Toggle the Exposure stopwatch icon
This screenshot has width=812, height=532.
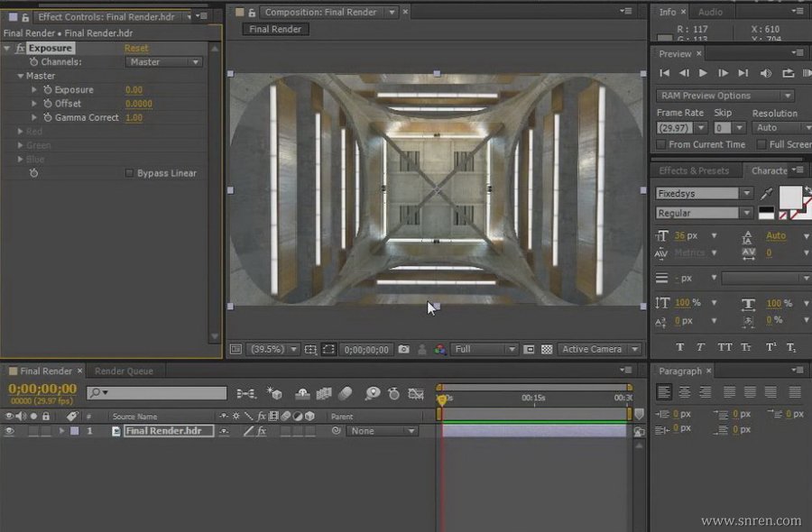pos(48,89)
